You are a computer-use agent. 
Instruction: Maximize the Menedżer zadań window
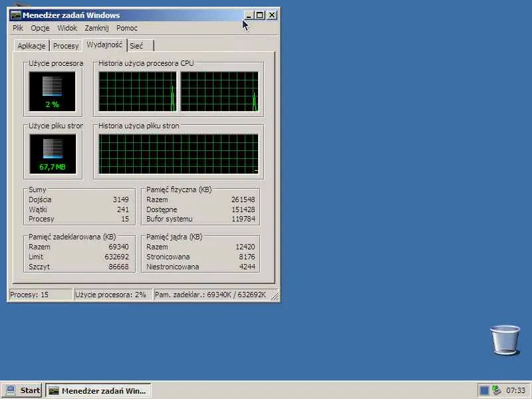pyautogui.click(x=259, y=15)
